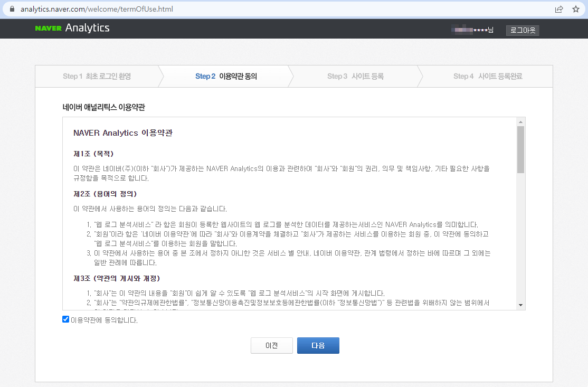
Task: Select Step 1 최초 로그인 환영 tab
Action: [97, 76]
